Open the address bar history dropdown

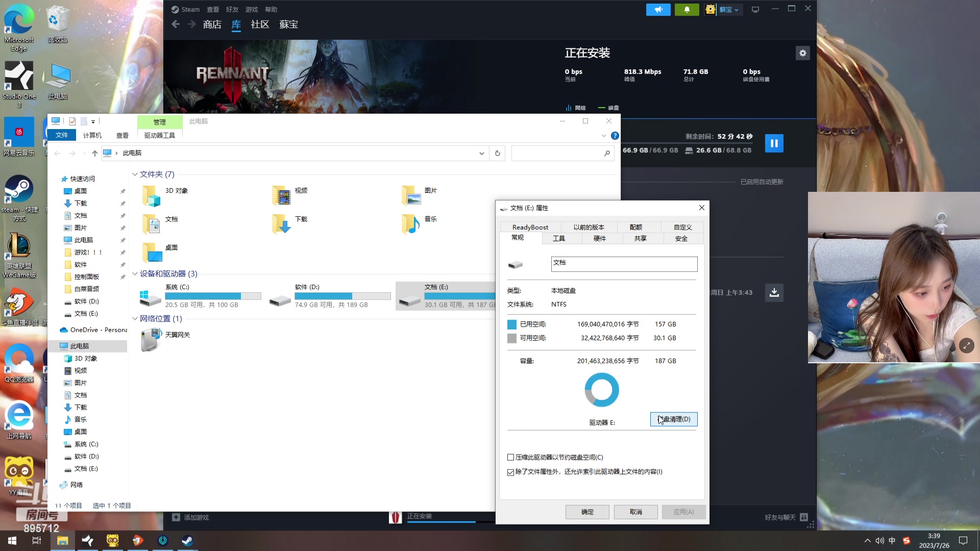pyautogui.click(x=481, y=153)
